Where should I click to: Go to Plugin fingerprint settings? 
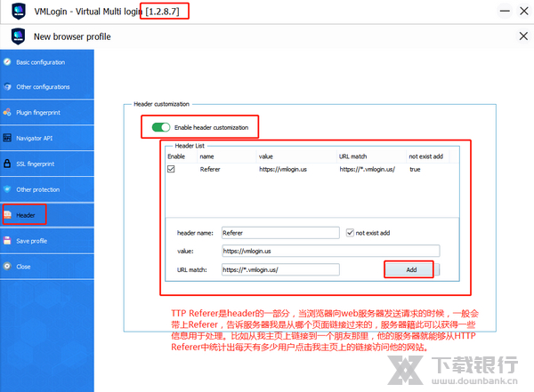47,112
